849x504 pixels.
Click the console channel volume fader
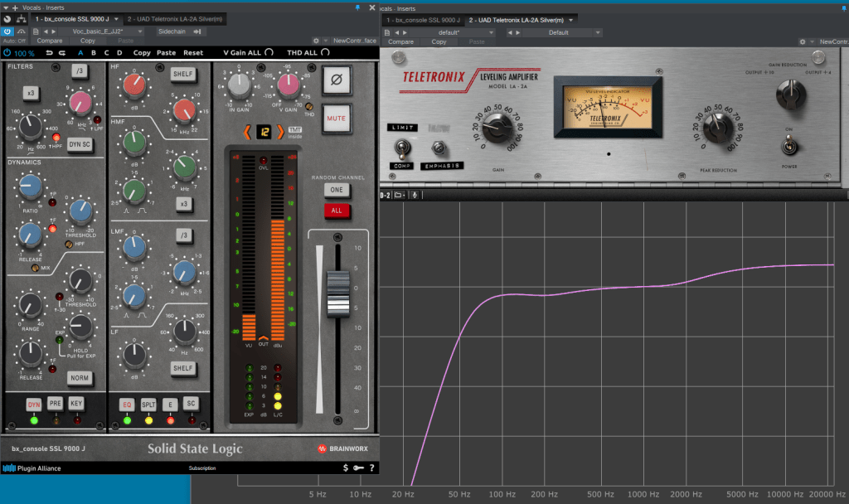[x=337, y=292]
